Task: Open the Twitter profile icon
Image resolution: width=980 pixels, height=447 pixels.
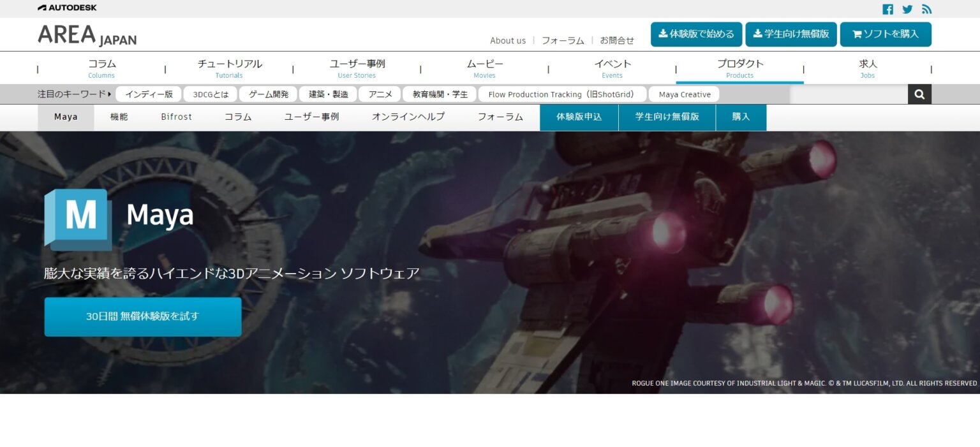Action: [907, 9]
